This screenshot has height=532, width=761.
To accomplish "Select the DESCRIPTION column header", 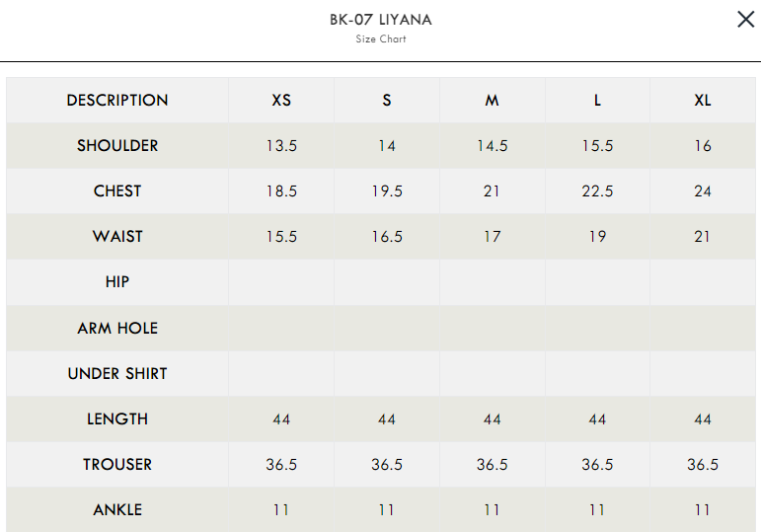I will tap(117, 101).
